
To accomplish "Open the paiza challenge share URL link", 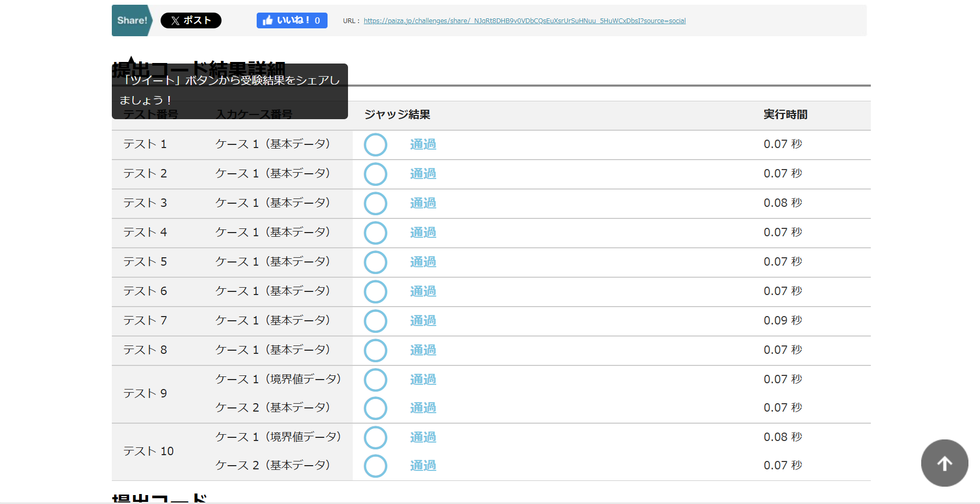I will pos(524,21).
